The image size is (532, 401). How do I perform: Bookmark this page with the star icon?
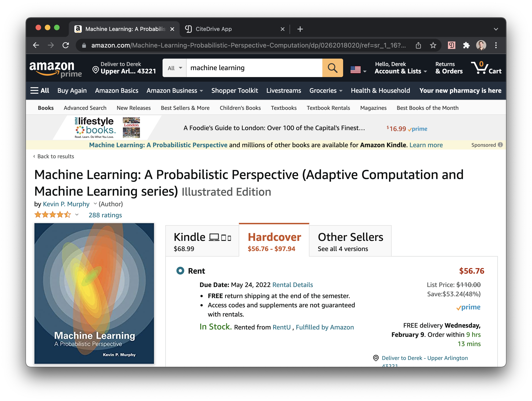433,45
